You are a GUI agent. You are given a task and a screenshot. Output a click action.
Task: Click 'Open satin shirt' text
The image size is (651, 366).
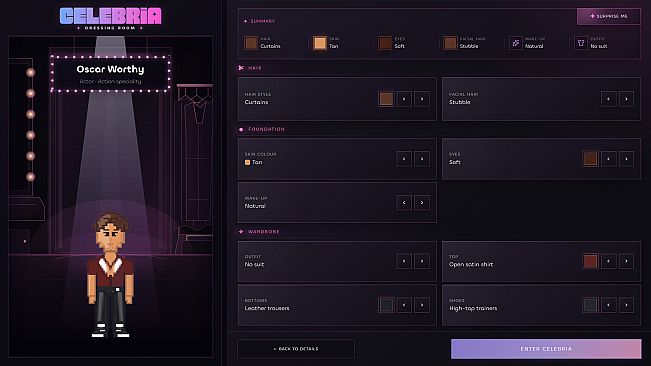[x=471, y=264]
